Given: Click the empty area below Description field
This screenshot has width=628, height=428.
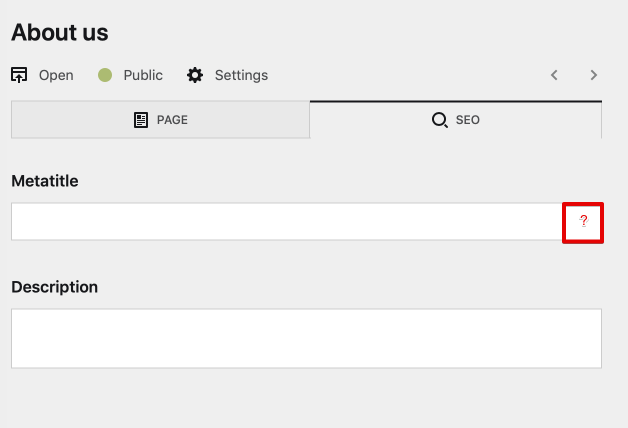Looking at the screenshot, I should 306,398.
